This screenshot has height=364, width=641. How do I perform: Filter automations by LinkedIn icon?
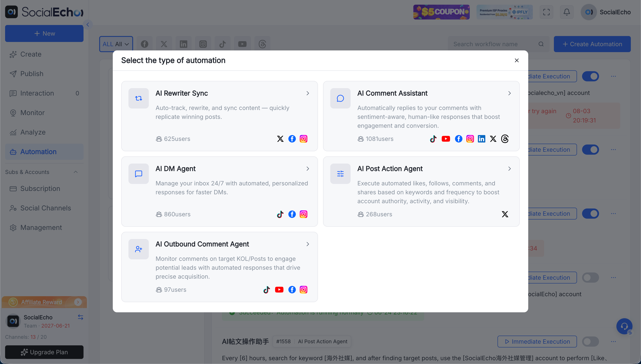(x=184, y=44)
